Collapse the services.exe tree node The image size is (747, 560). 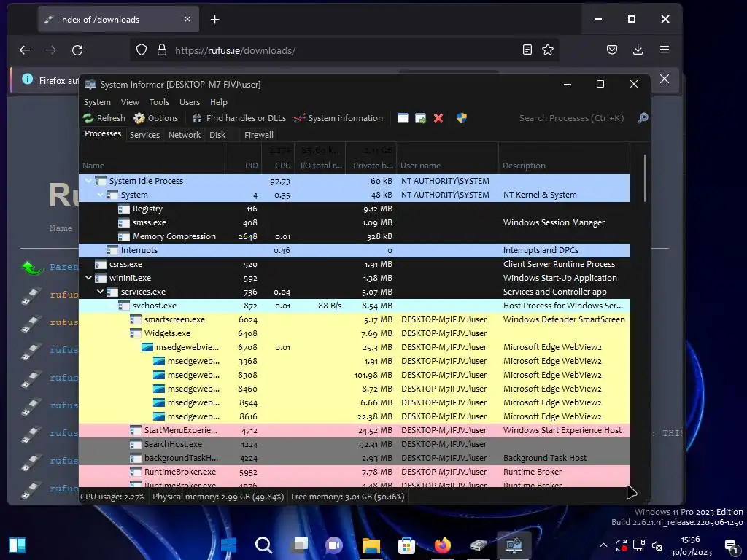pyautogui.click(x=101, y=292)
